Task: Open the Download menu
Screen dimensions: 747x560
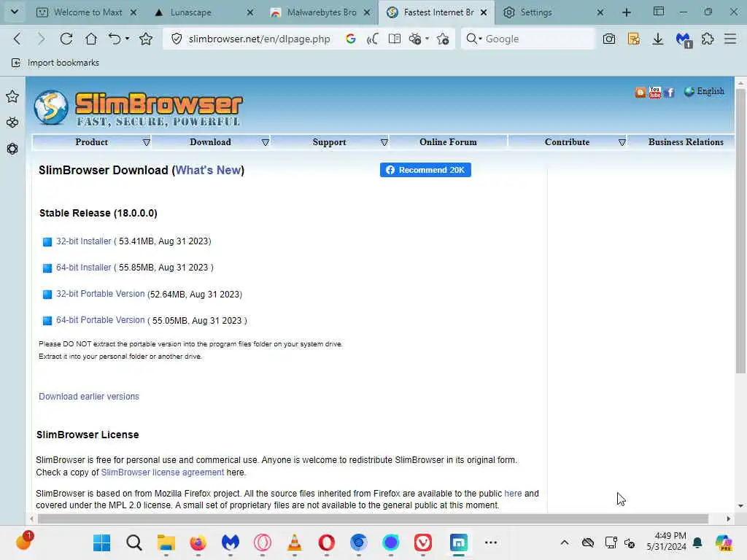Action: [x=210, y=142]
